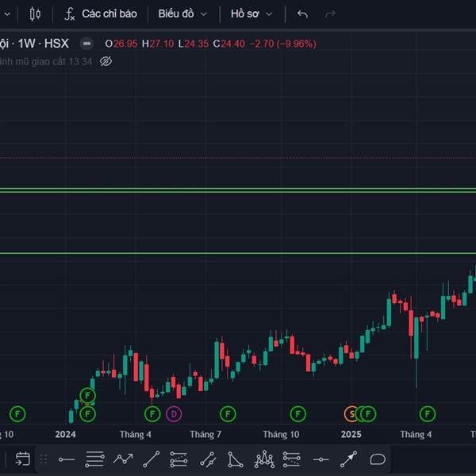Select the head and shoulders pattern tool
Image resolution: width=476 pixels, height=476 pixels.
(264, 459)
